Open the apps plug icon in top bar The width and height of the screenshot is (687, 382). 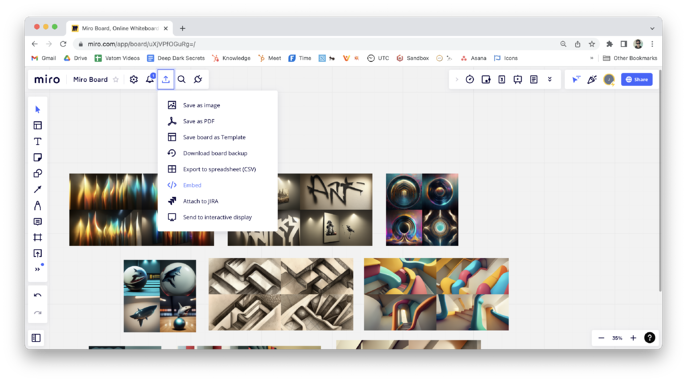coord(198,79)
